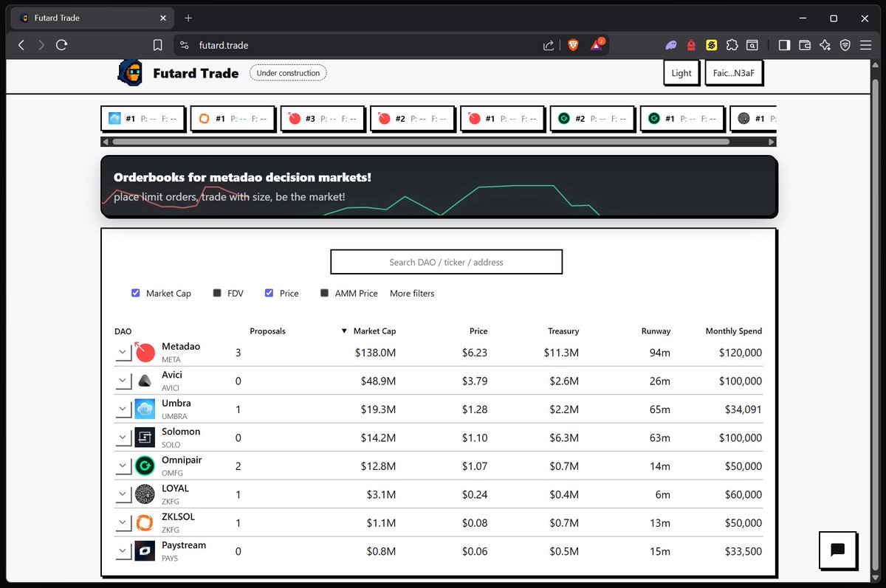Click the red backpack extension icon
This screenshot has width=886, height=588.
pyautogui.click(x=691, y=45)
